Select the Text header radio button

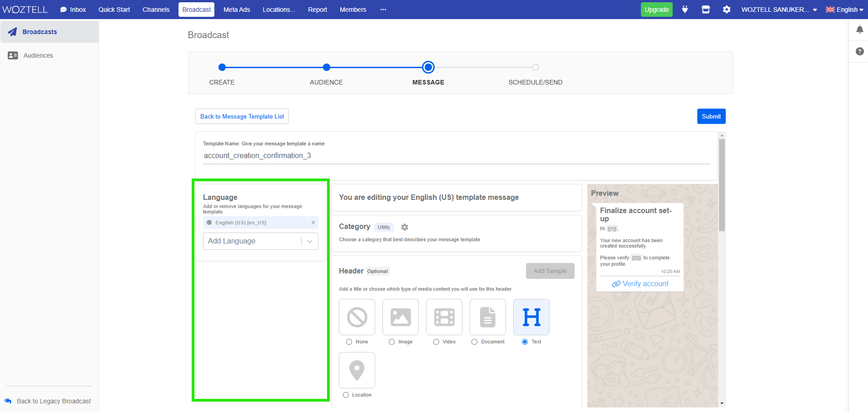coord(525,342)
